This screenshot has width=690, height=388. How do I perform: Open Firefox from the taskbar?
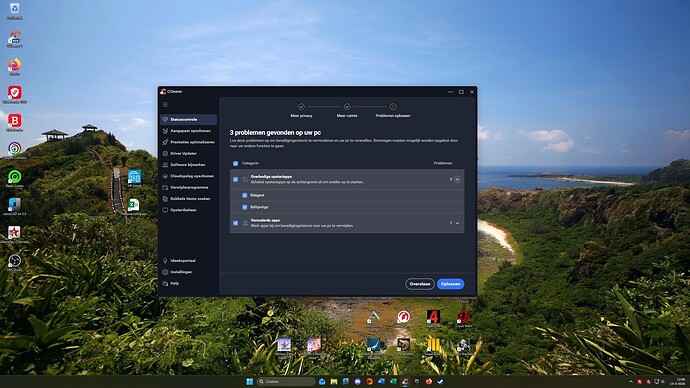tap(429, 381)
